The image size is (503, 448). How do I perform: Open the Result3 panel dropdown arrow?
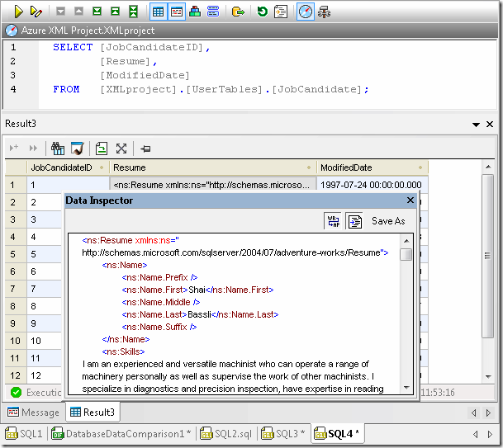[x=476, y=125]
